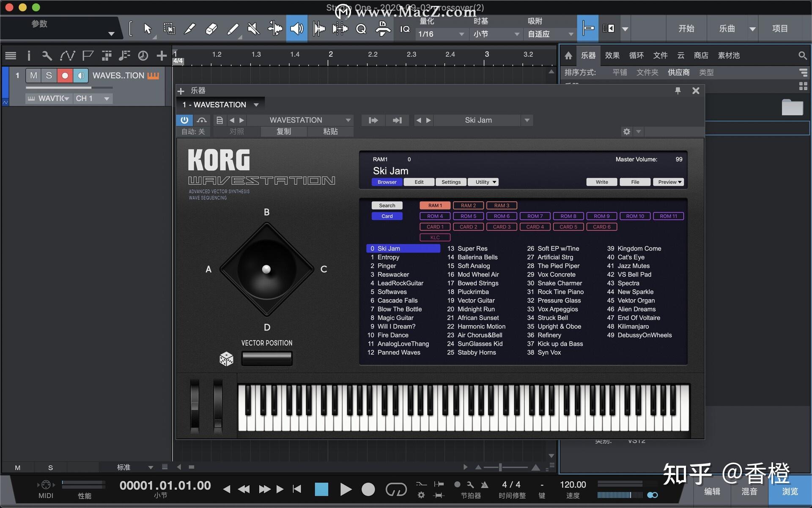This screenshot has width=812, height=508.
Task: Select the Eraser tool
Action: 211,28
